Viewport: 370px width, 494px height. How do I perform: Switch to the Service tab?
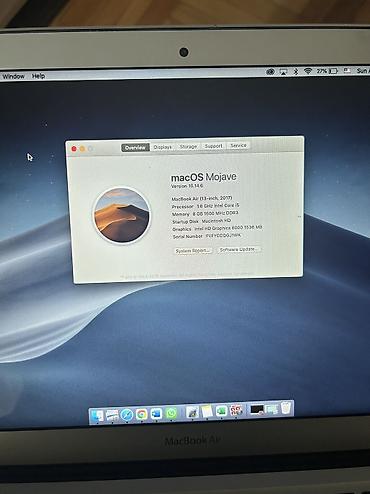(x=238, y=145)
